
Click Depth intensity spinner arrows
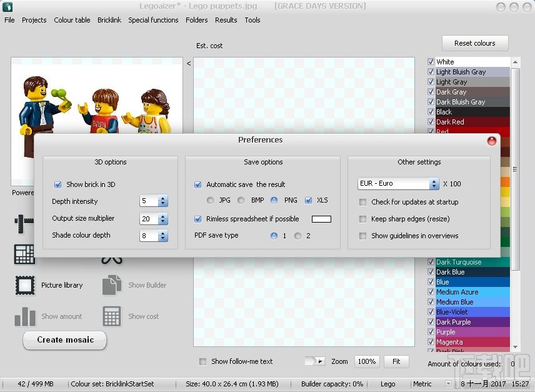163,201
